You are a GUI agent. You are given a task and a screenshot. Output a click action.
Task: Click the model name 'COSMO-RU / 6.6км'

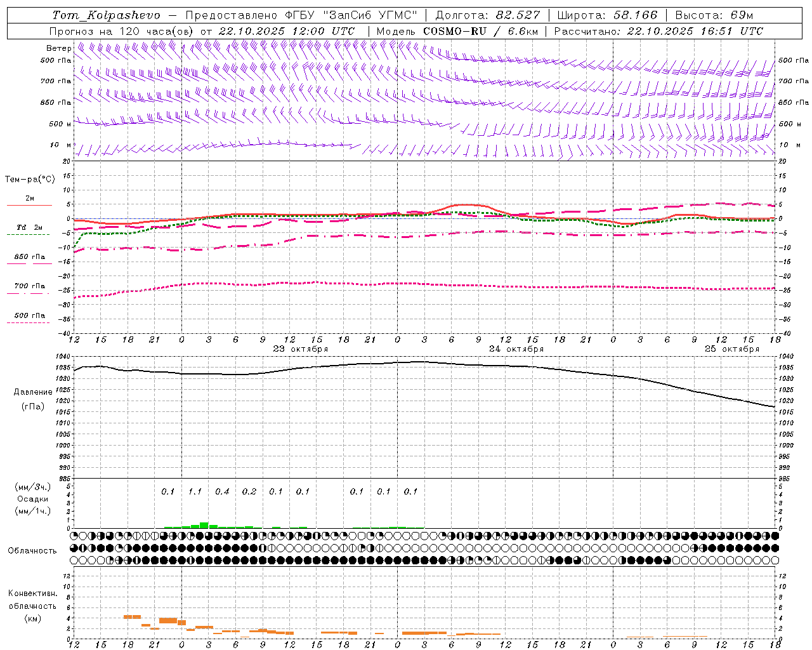(480, 31)
